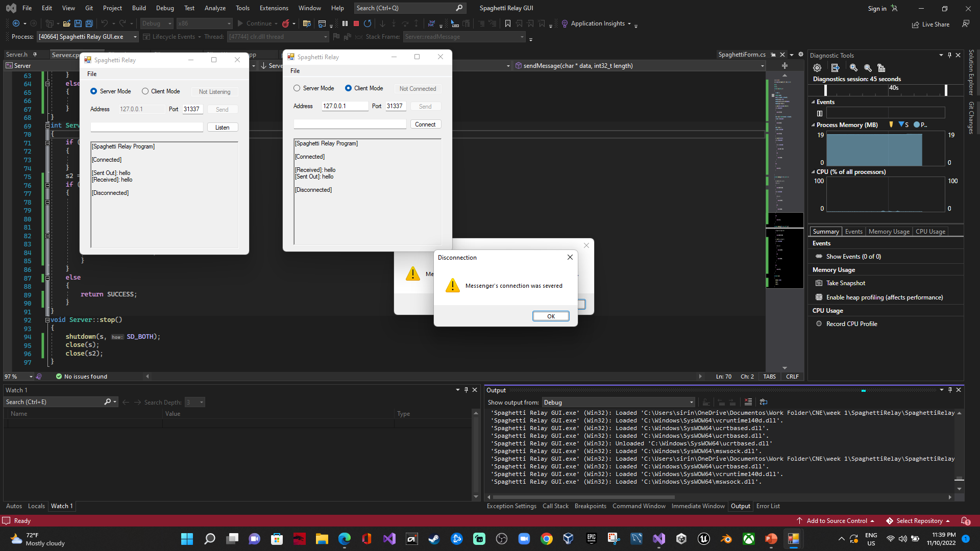This screenshot has height=551, width=980.
Task: Open Google Chrome from the taskbar
Action: 547,539
